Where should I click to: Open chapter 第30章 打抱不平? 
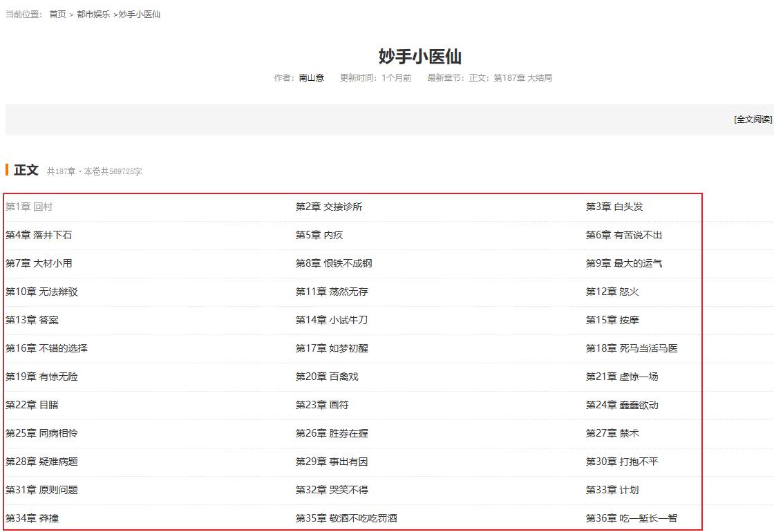(622, 462)
